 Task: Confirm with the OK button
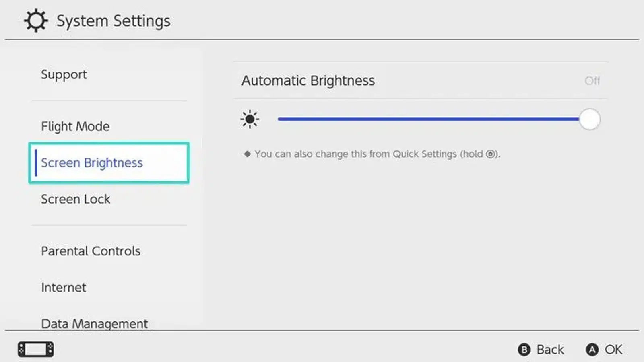point(604,349)
